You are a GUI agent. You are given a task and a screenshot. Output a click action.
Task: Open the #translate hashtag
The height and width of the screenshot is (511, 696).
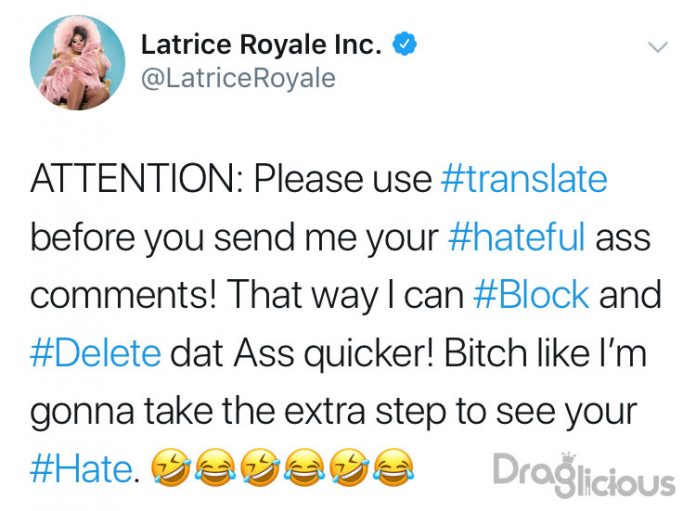click(524, 179)
